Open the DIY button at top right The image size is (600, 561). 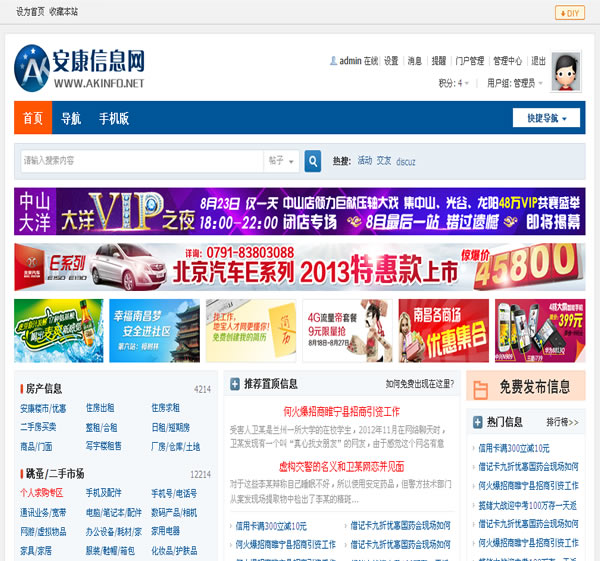[570, 13]
